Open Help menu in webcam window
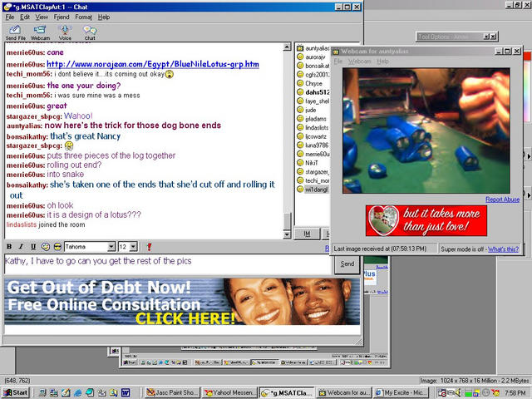532x399 pixels. [382, 62]
